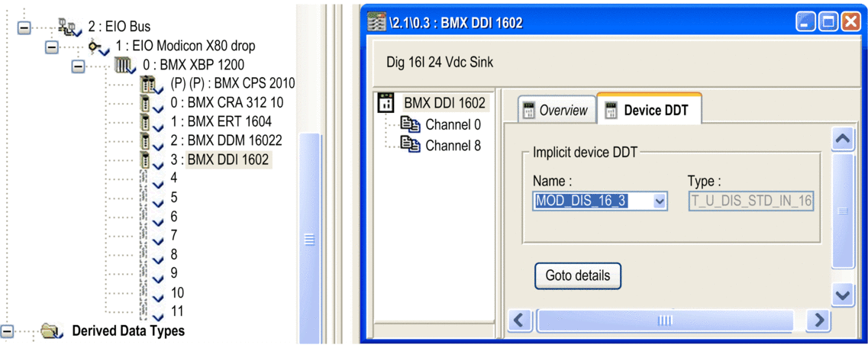The image size is (868, 348).
Task: Click the scroll down arrow in Device DDT
Action: (x=843, y=295)
